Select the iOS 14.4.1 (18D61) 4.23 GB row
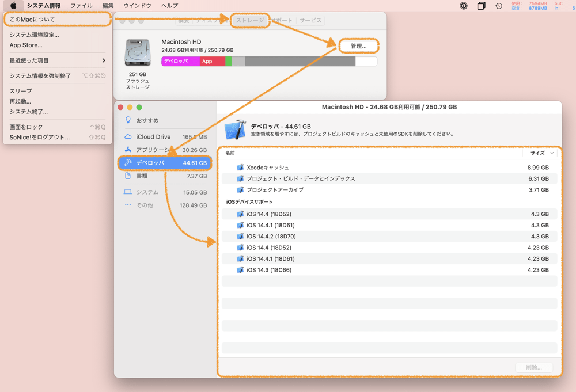This screenshot has height=392, width=576. point(389,259)
